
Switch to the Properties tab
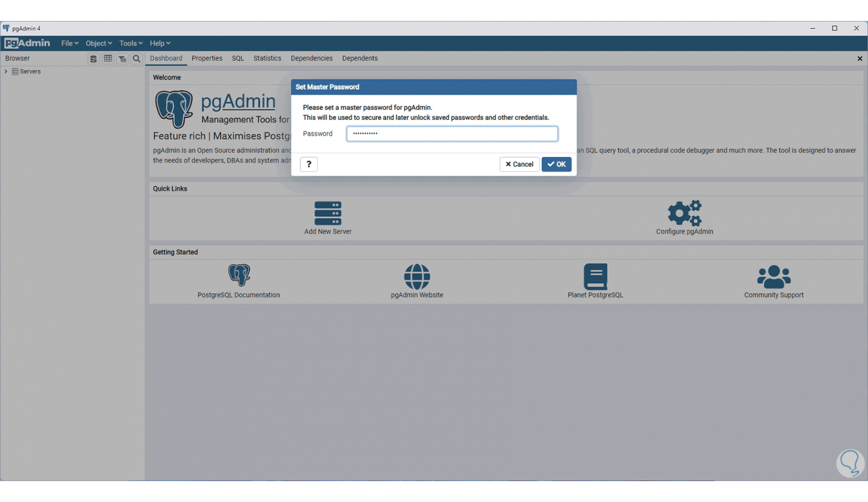coord(207,58)
